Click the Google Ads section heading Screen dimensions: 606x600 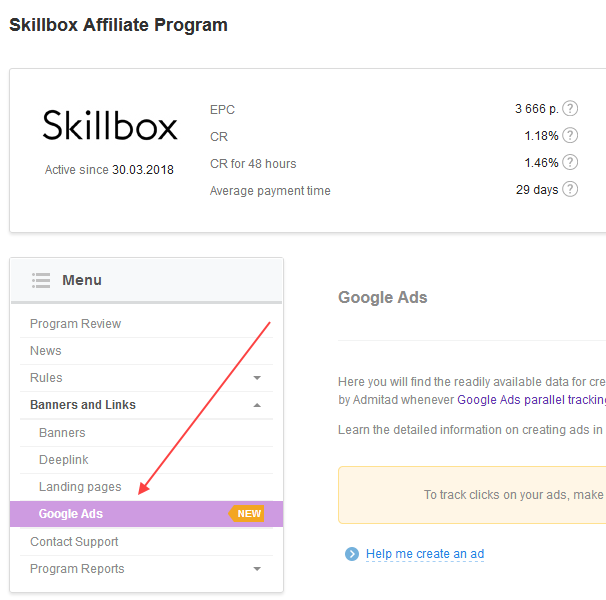coord(383,297)
